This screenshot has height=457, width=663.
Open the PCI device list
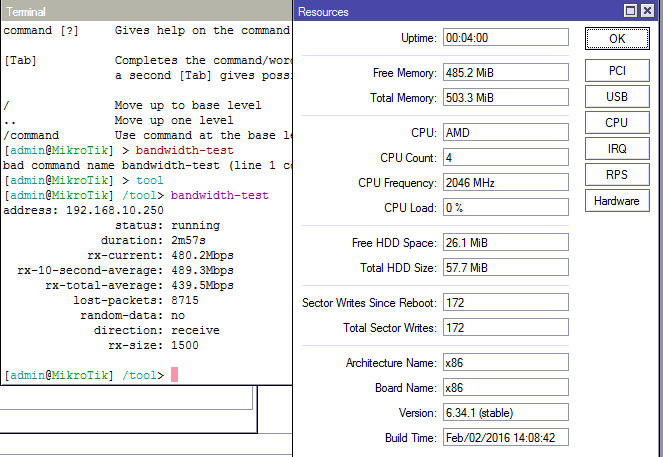click(617, 71)
